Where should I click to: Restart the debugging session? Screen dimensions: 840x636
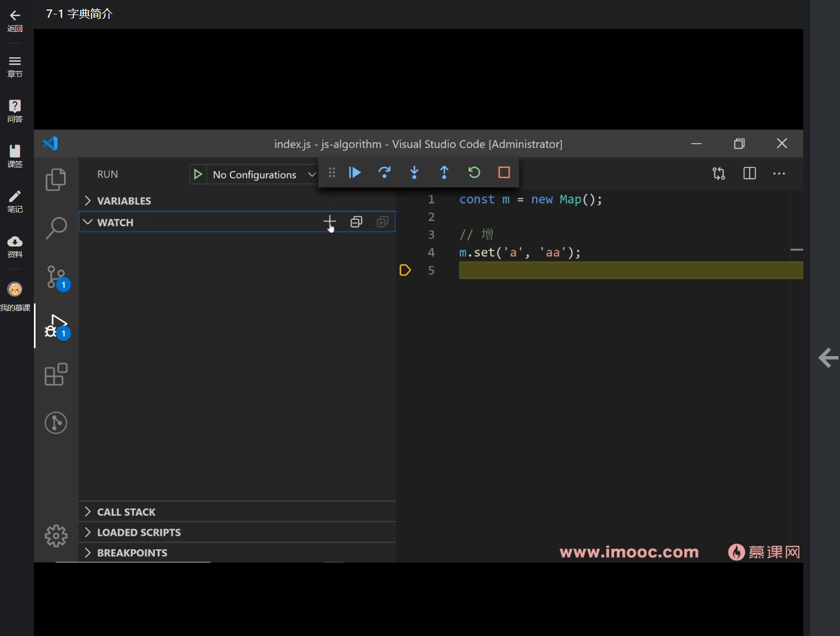point(474,172)
